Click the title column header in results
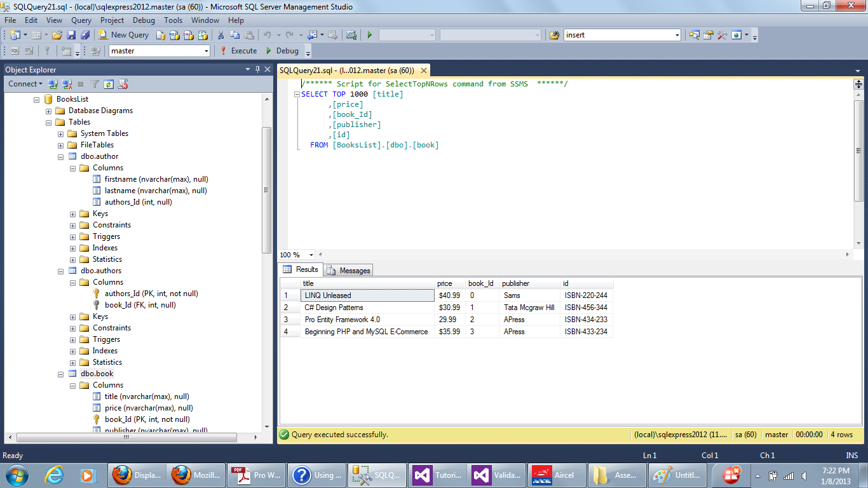Viewport: 868px width, 488px height. click(x=367, y=283)
